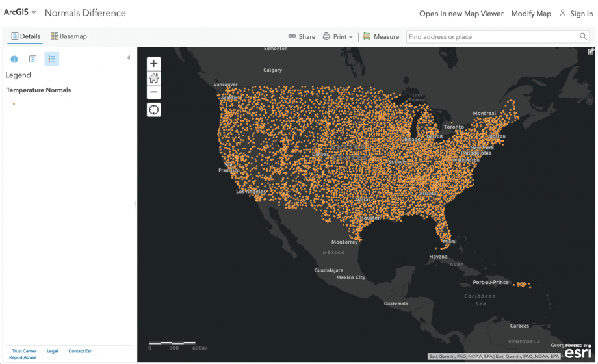This screenshot has height=364, width=598.
Task: Click the Normals Difference map title
Action: tap(85, 13)
